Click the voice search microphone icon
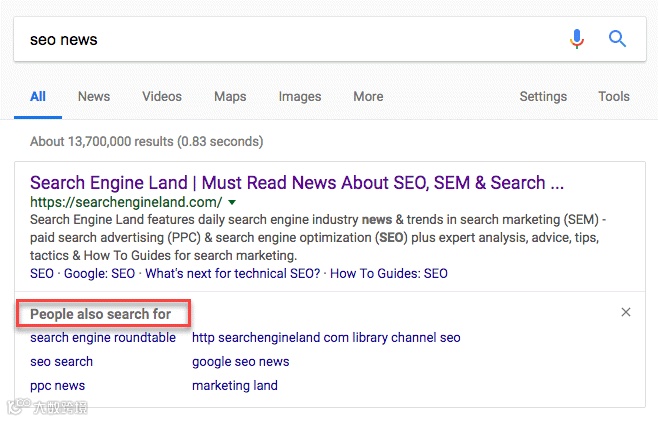658x421 pixels. coord(577,40)
